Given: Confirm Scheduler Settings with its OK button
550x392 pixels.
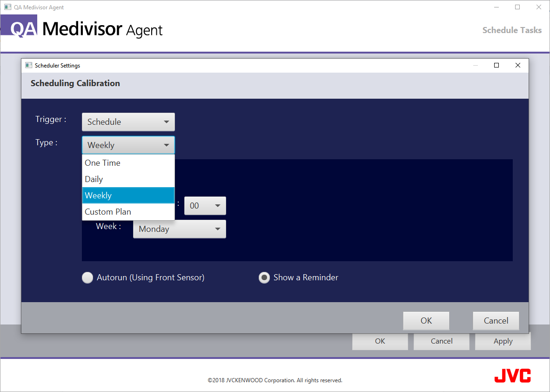Looking at the screenshot, I should tap(426, 321).
